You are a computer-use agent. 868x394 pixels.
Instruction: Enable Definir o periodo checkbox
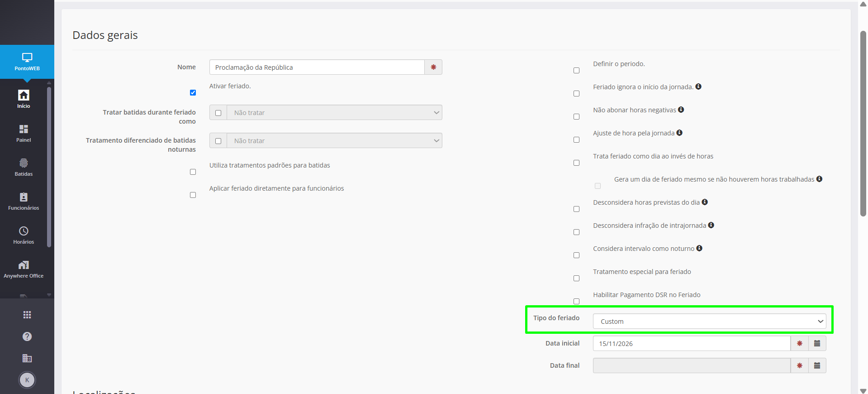(577, 71)
